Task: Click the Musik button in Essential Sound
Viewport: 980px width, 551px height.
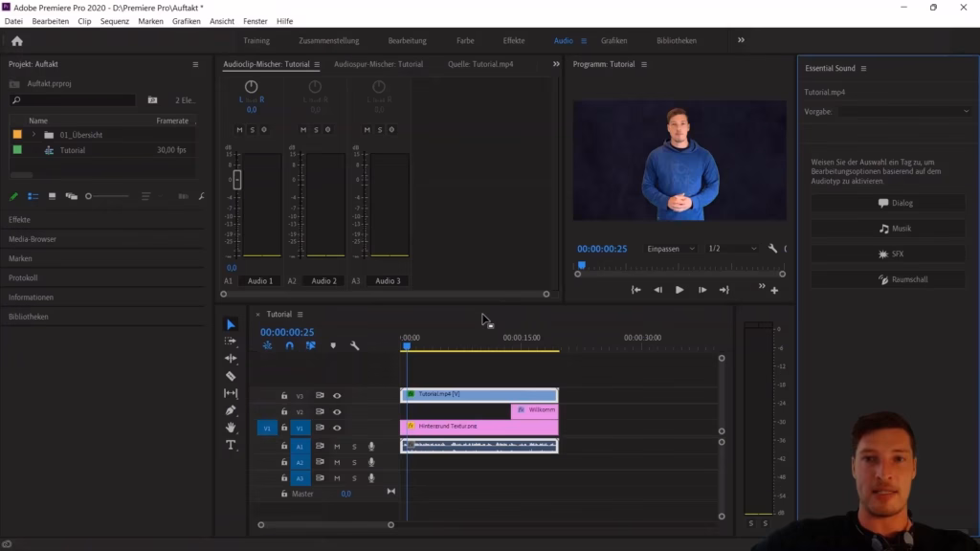Action: [887, 228]
